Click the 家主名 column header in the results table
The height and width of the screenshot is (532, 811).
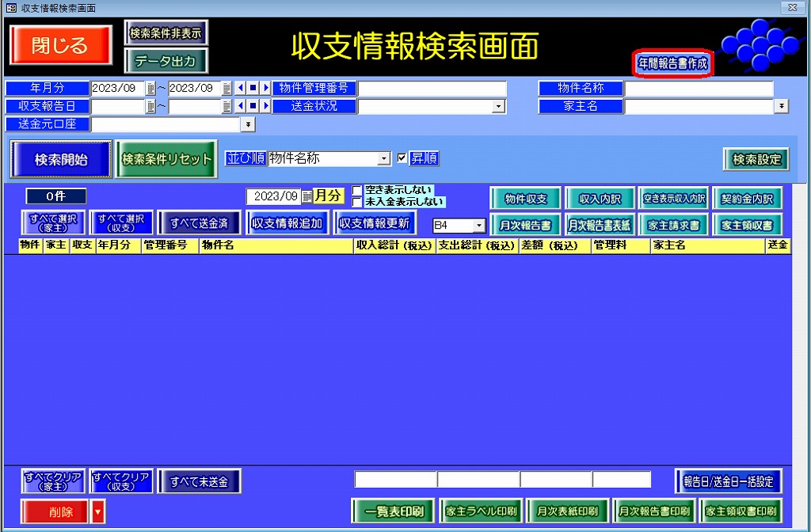706,246
